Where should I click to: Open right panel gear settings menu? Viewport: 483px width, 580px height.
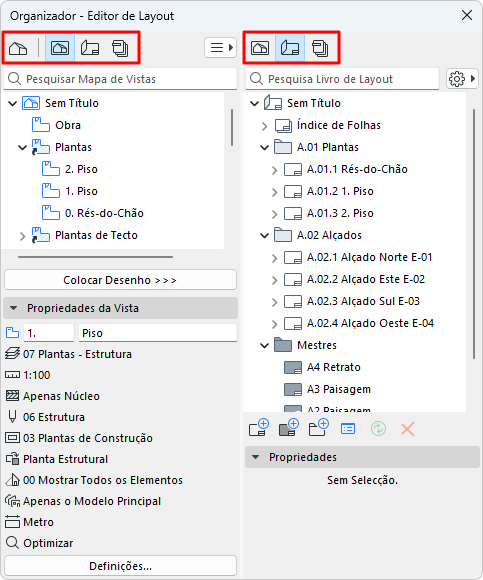click(462, 78)
